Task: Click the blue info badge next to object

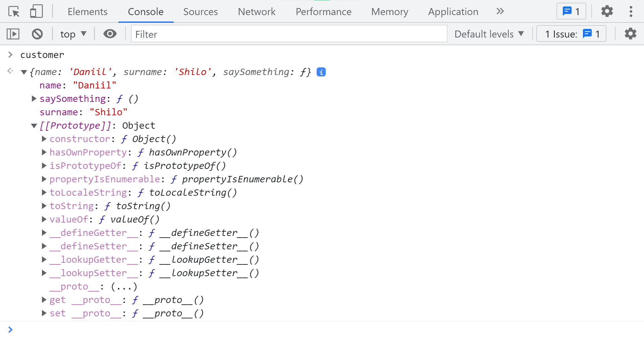Action: pos(321,72)
